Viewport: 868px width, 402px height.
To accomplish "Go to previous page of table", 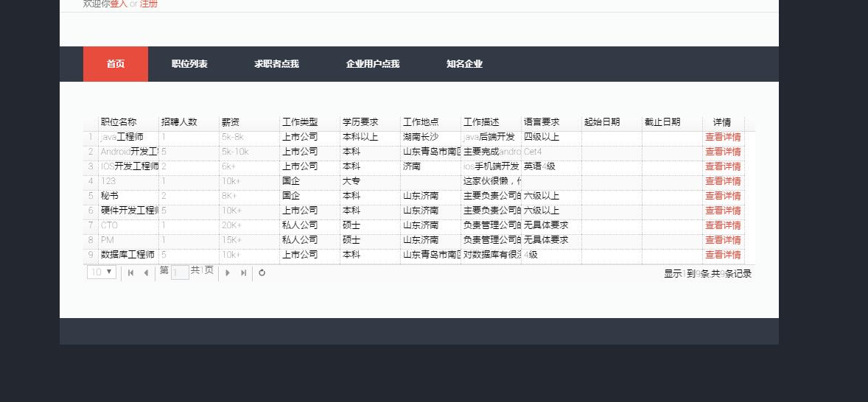I will point(146,272).
